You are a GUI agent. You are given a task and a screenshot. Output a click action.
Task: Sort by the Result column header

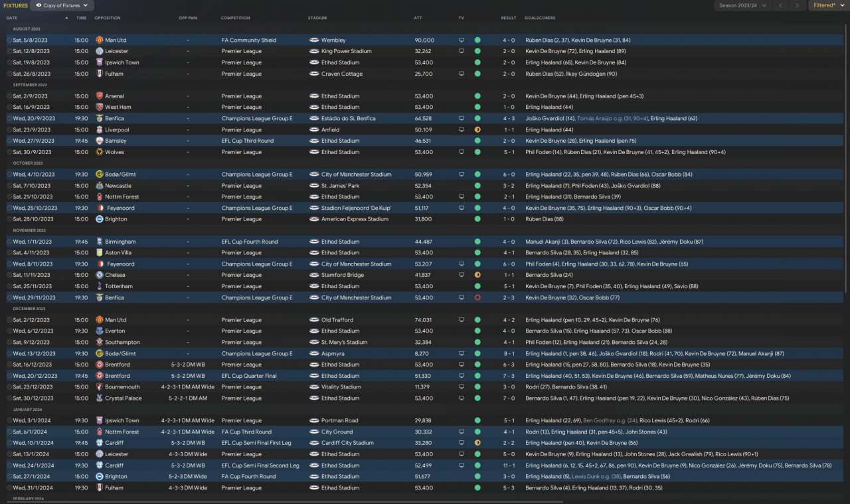tap(509, 18)
